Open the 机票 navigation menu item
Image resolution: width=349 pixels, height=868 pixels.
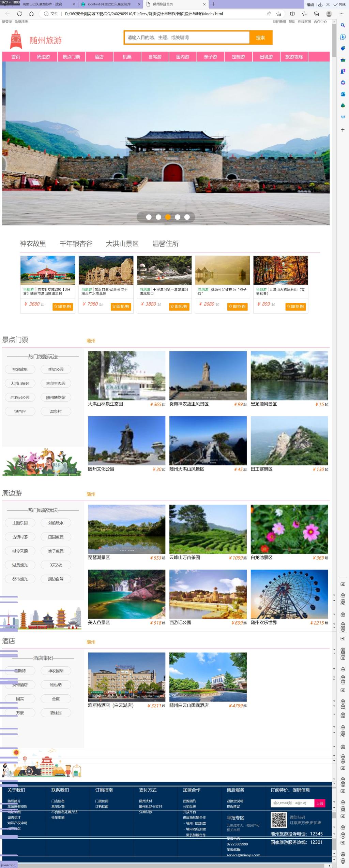[127, 57]
